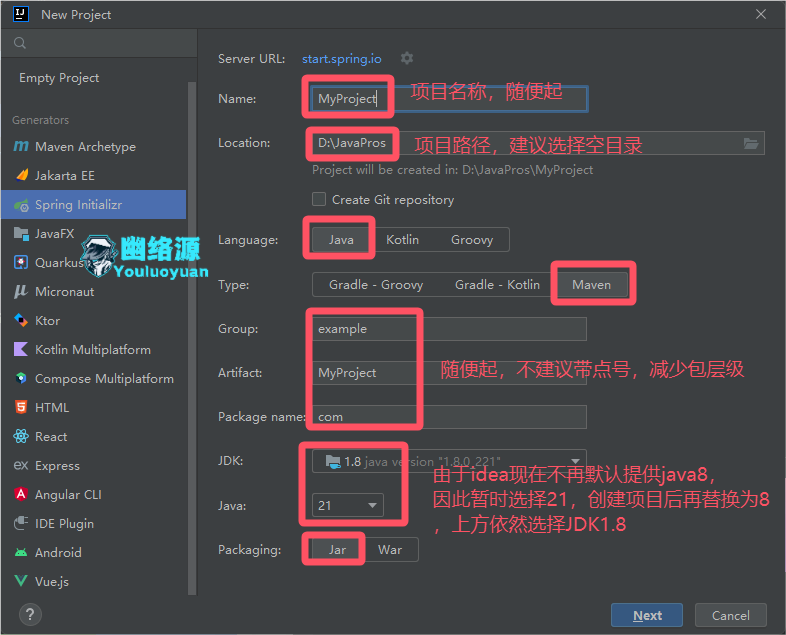Select Kotlin language option

click(402, 240)
